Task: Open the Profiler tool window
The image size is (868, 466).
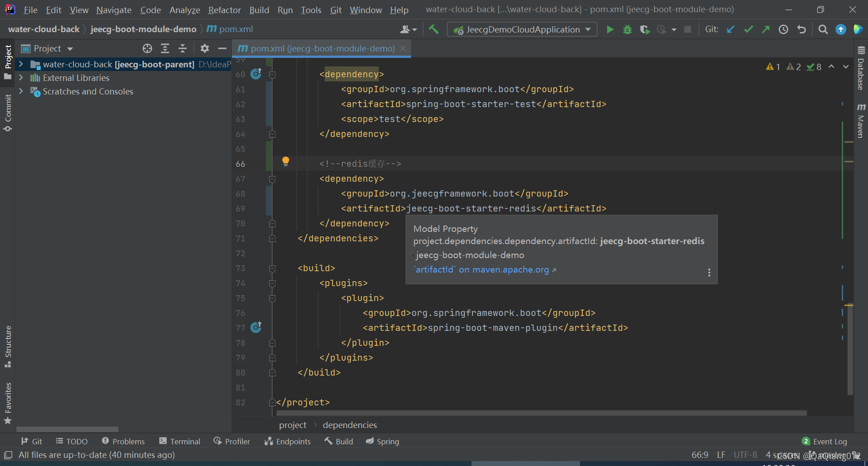Action: [231, 441]
